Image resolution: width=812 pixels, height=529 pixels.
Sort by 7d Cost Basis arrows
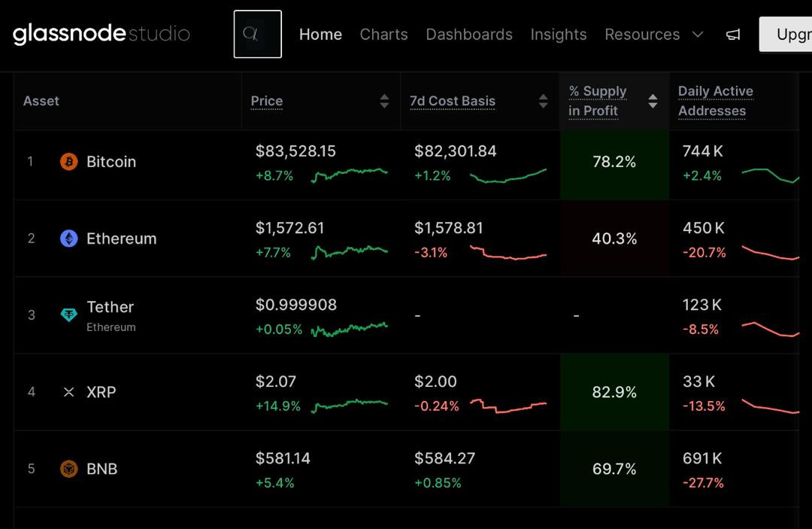pos(543,101)
